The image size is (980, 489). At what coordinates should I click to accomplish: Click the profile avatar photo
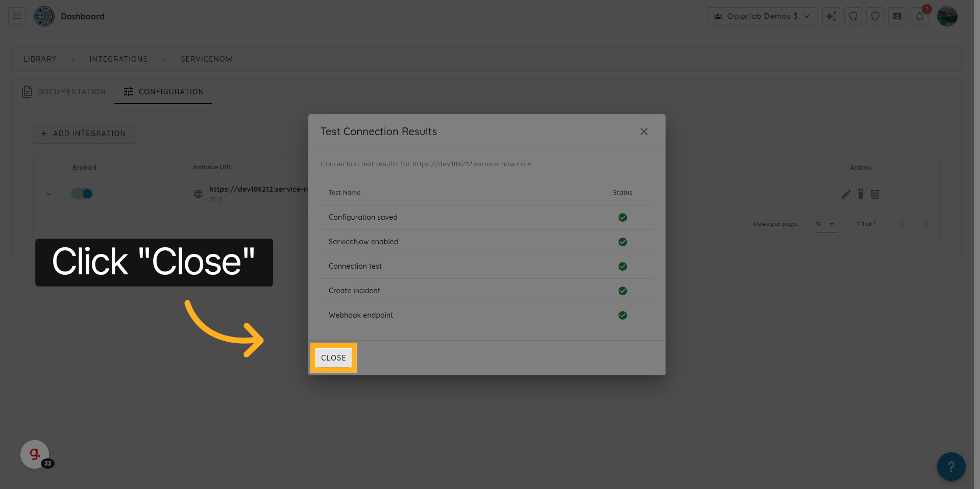coord(947,16)
